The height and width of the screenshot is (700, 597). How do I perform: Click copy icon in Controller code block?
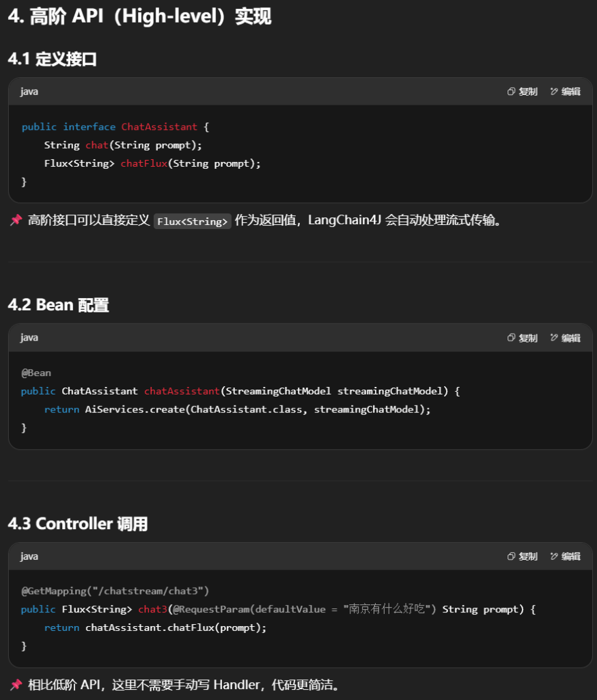[x=511, y=556]
